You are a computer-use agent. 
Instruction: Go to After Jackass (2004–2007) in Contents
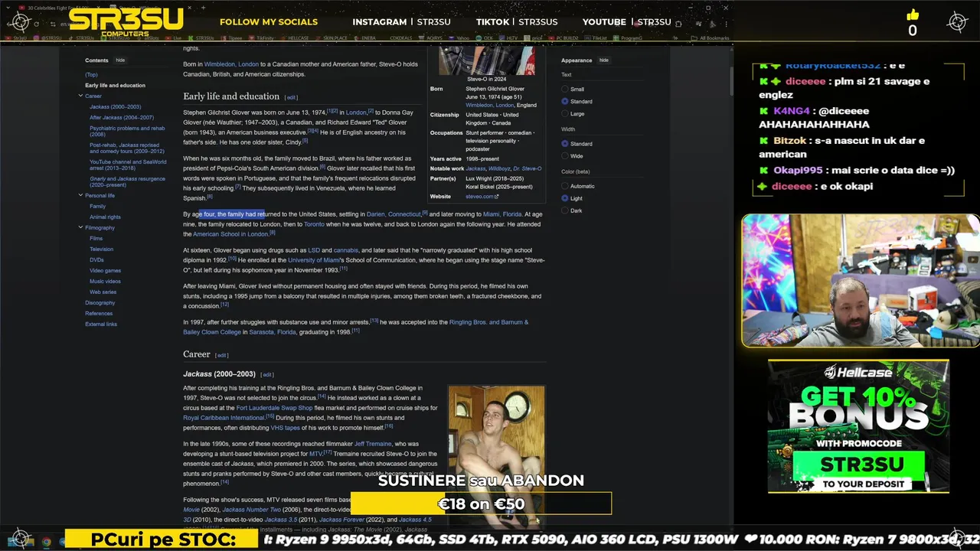(122, 118)
